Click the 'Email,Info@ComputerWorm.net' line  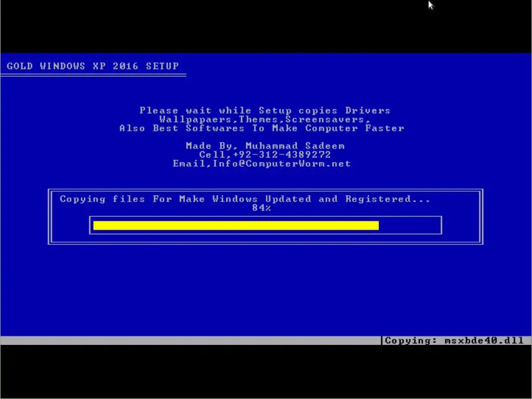(x=262, y=164)
